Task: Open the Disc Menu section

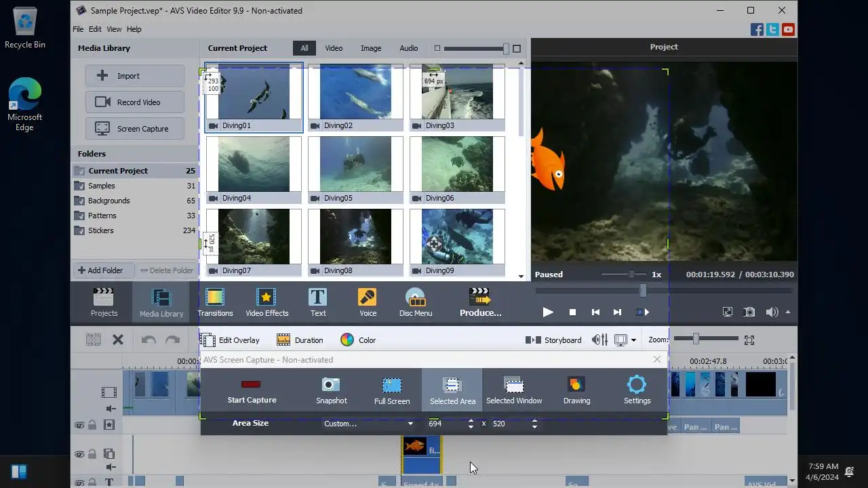Action: tap(416, 302)
